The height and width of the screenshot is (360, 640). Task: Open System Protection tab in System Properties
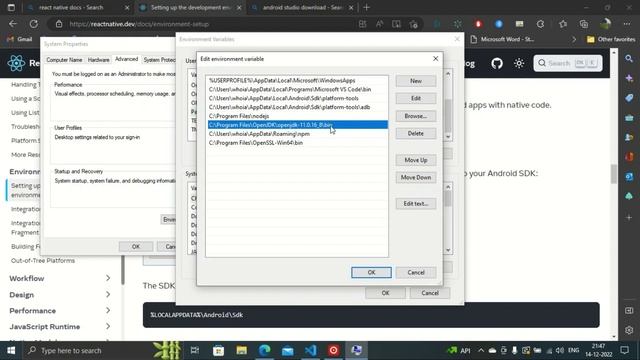pos(159,60)
